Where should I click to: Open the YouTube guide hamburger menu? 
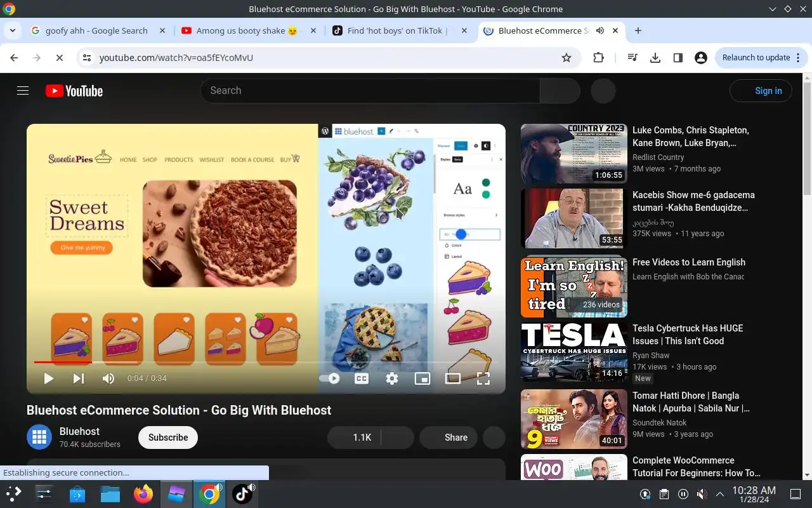[x=23, y=91]
